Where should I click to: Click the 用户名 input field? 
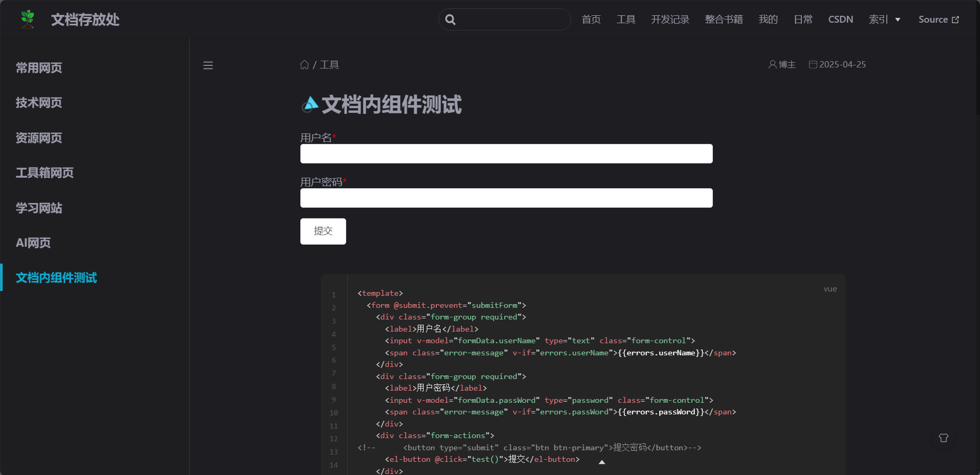point(506,153)
